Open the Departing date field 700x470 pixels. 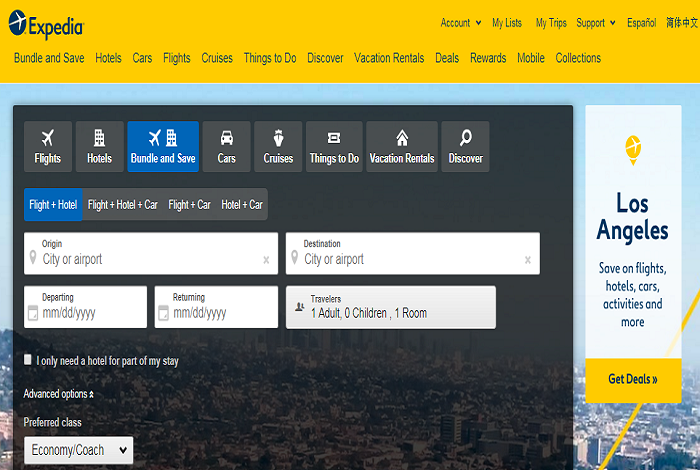tap(85, 307)
